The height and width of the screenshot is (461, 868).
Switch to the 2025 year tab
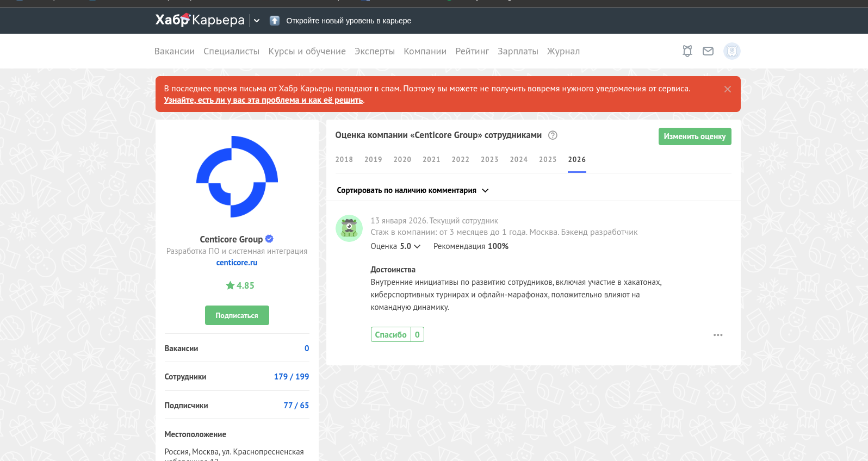point(548,159)
